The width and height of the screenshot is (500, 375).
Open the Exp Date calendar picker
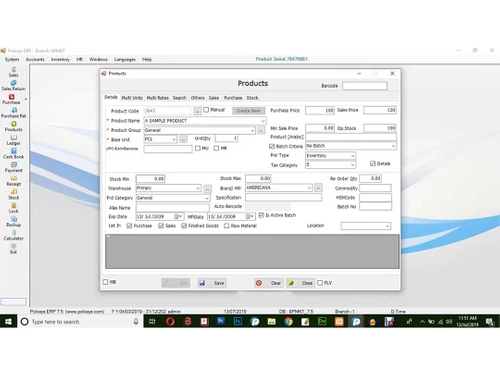tap(179, 217)
